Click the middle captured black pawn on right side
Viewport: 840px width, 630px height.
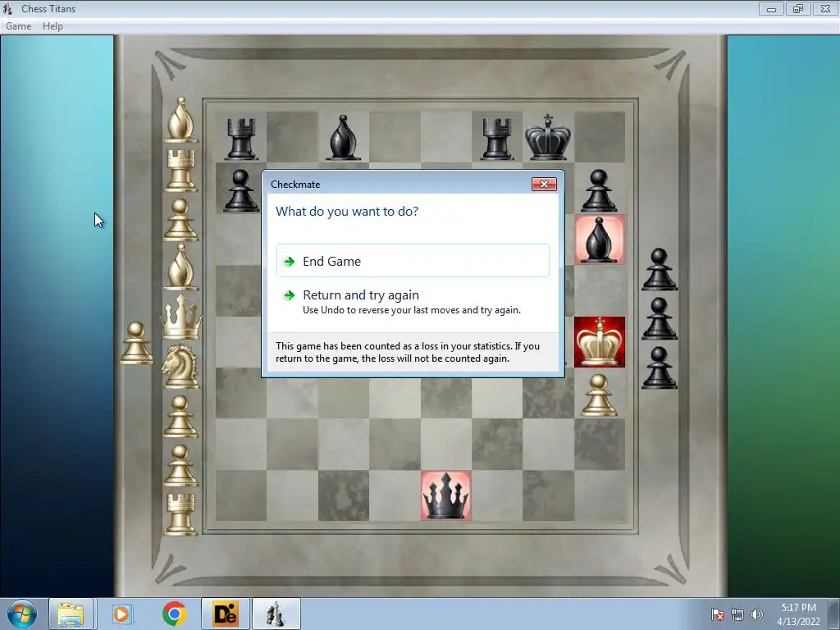[x=660, y=318]
